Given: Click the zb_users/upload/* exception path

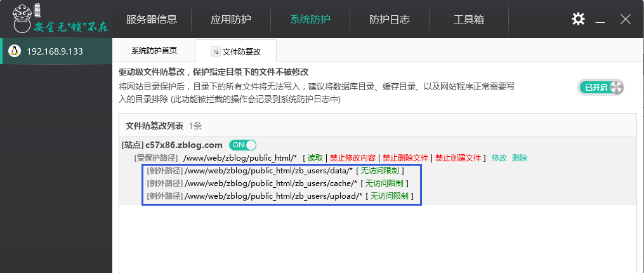Looking at the screenshot, I should [273, 196].
